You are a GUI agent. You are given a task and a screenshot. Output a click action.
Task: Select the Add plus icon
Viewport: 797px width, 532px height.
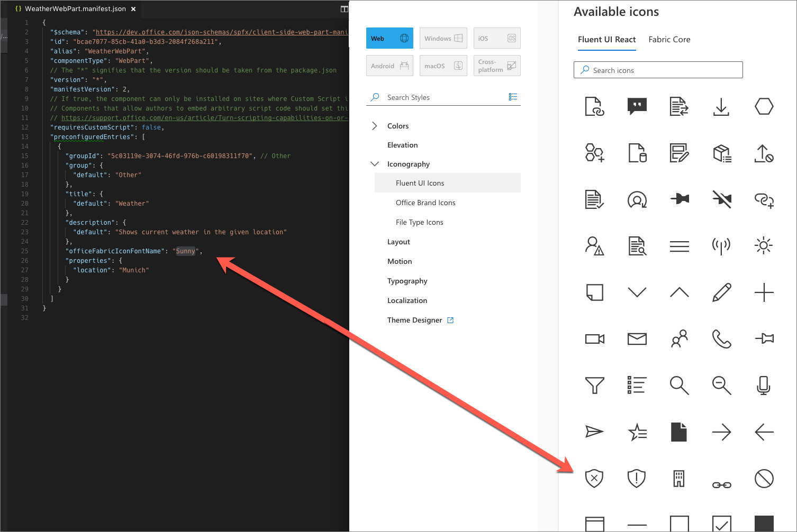coord(764,292)
